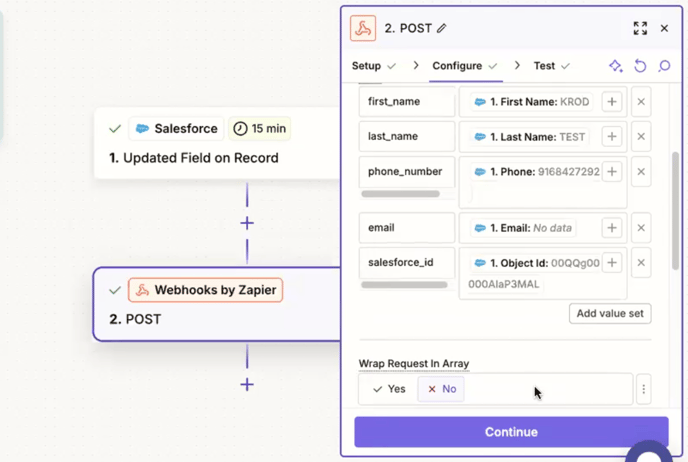Image resolution: width=688 pixels, height=462 pixels.
Task: Close the POST step panel
Action: 664,29
